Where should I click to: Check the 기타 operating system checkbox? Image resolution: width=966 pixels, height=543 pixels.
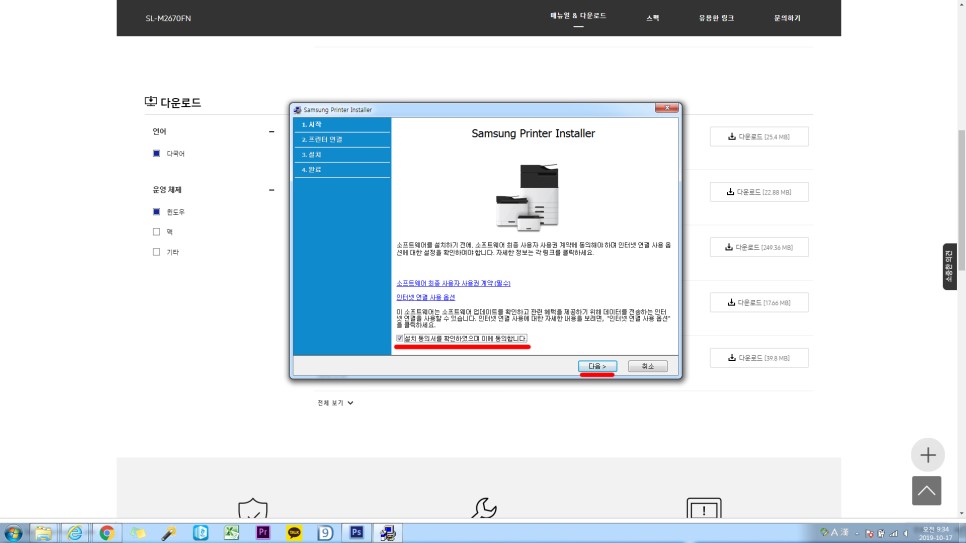coord(156,252)
